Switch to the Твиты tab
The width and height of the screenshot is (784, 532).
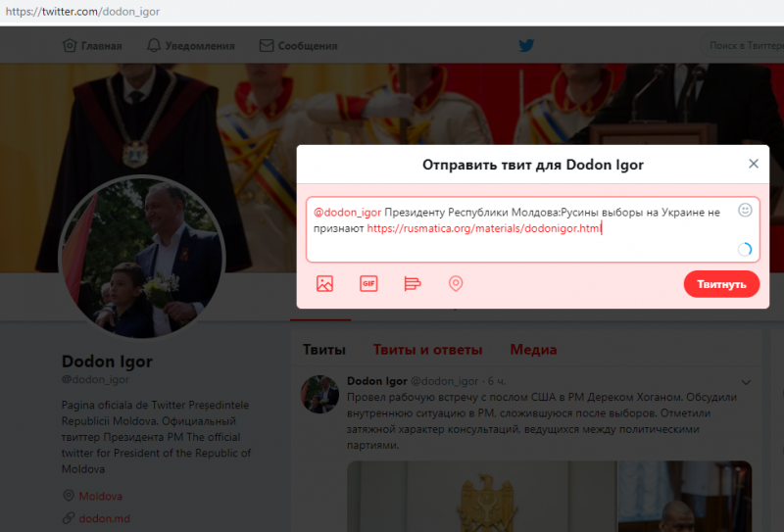324,350
